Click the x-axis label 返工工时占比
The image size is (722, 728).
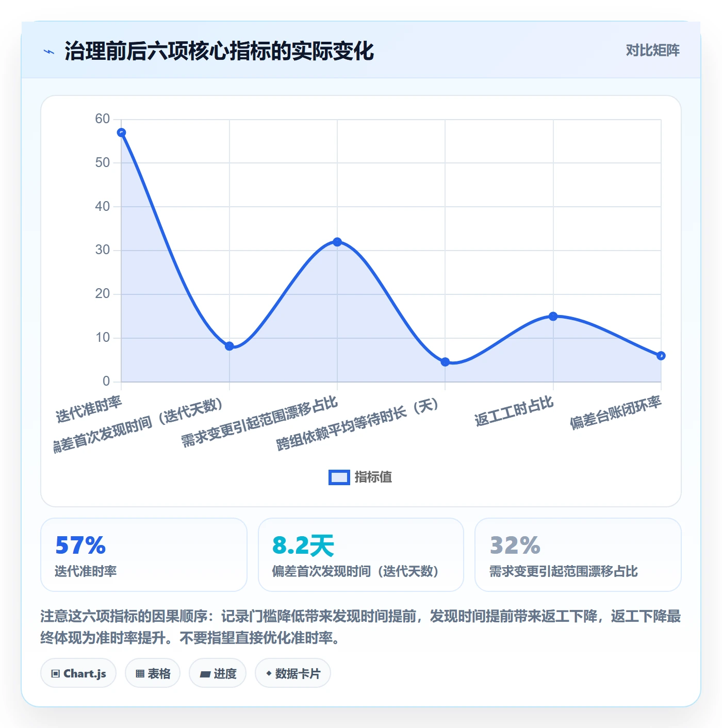coord(514,411)
